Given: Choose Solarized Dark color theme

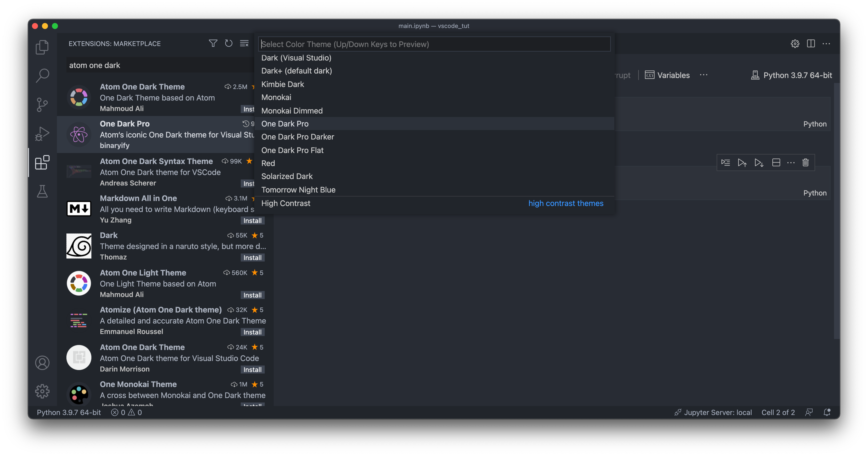Looking at the screenshot, I should 287,176.
